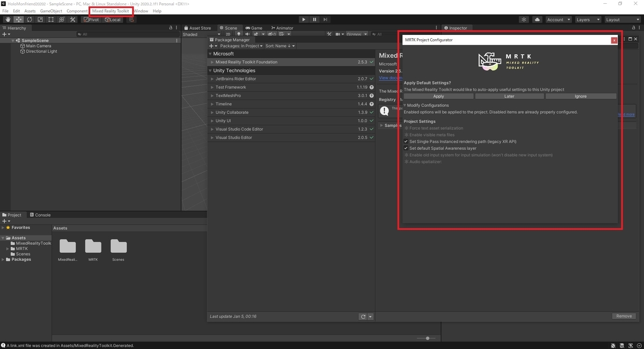Open the GameObject menu
The height and width of the screenshot is (349, 644).
pos(51,11)
